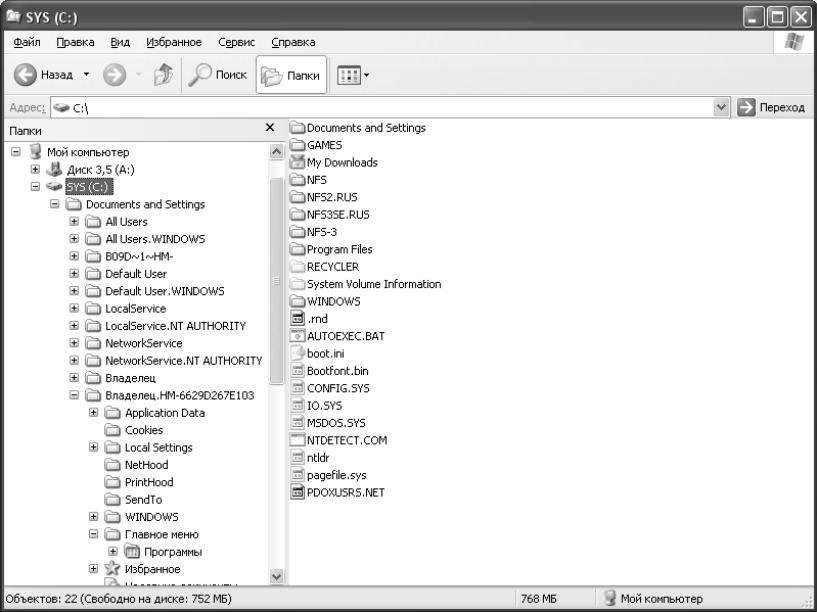This screenshot has height=612, width=817.
Task: Expand the Избранное tree node
Action: [x=93, y=569]
